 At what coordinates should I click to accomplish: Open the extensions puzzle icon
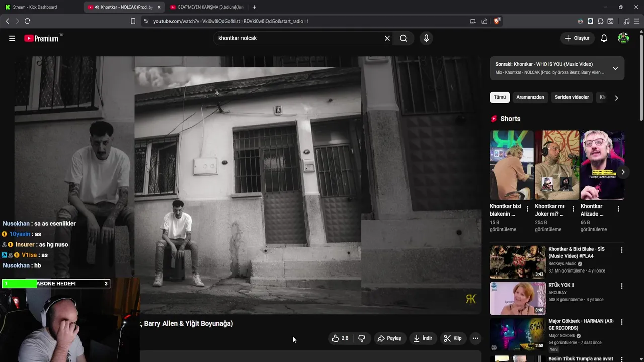pyautogui.click(x=600, y=21)
